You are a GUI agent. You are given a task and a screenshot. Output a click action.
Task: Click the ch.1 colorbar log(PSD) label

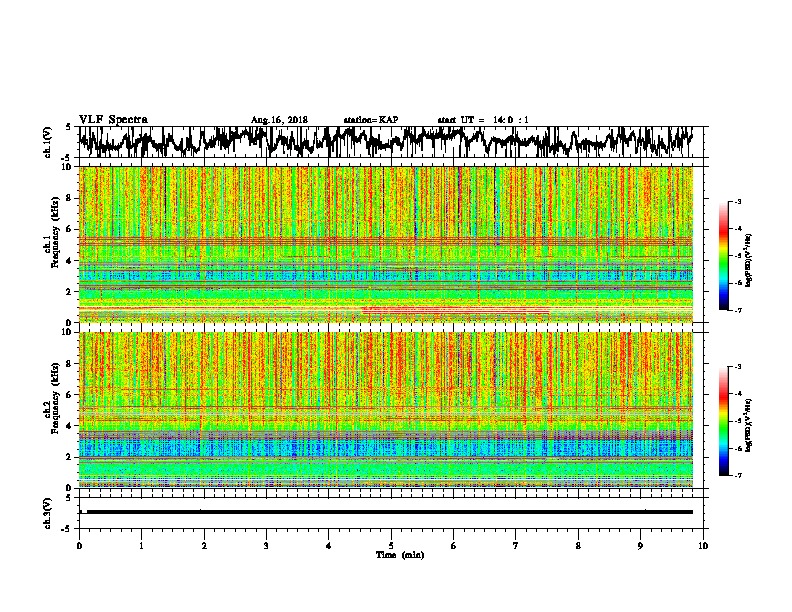749,260
